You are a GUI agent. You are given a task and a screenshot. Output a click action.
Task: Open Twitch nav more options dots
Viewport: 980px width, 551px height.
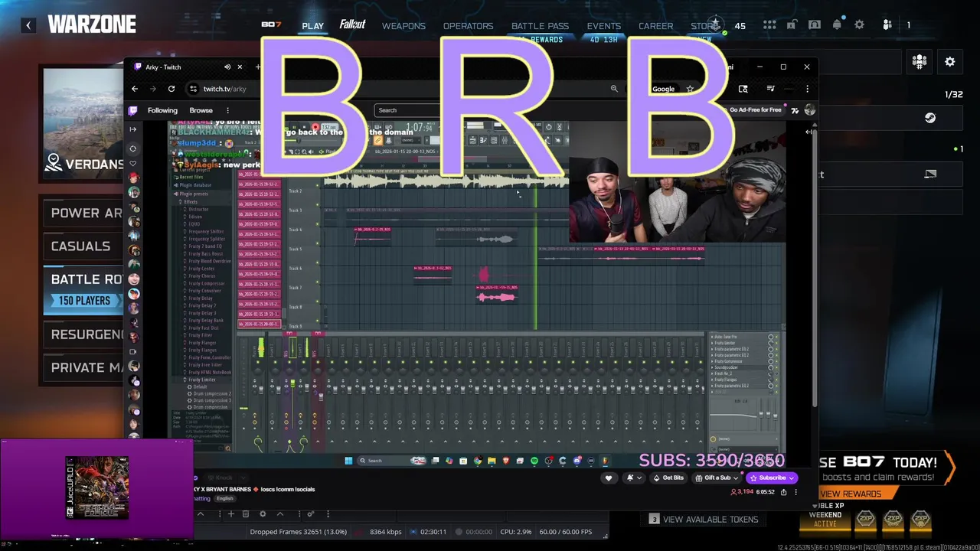227,110
